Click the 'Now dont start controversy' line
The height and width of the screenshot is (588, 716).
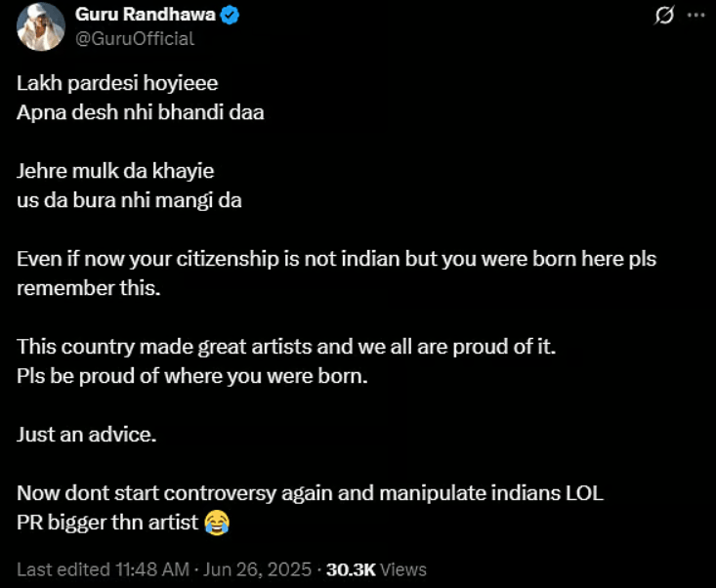click(x=310, y=493)
